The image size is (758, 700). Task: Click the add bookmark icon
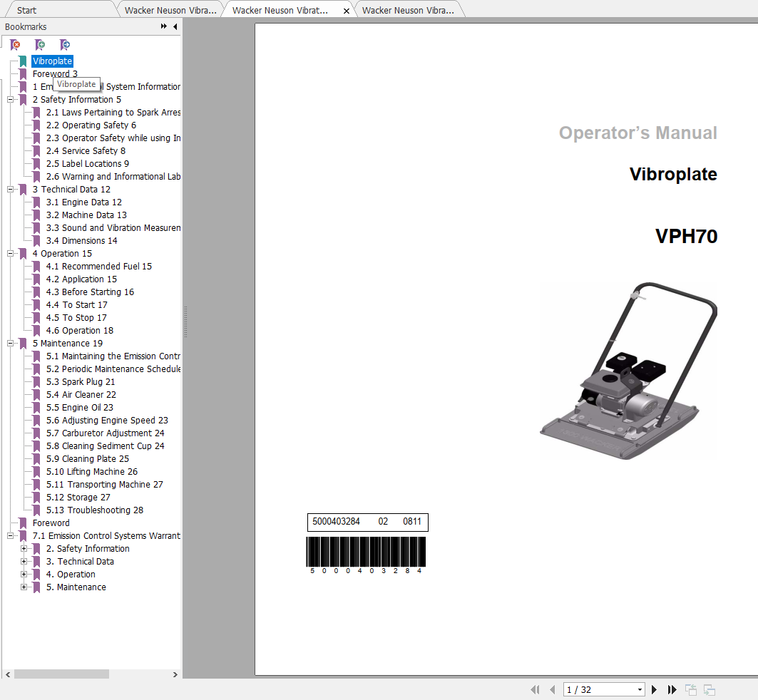pyautogui.click(x=40, y=45)
